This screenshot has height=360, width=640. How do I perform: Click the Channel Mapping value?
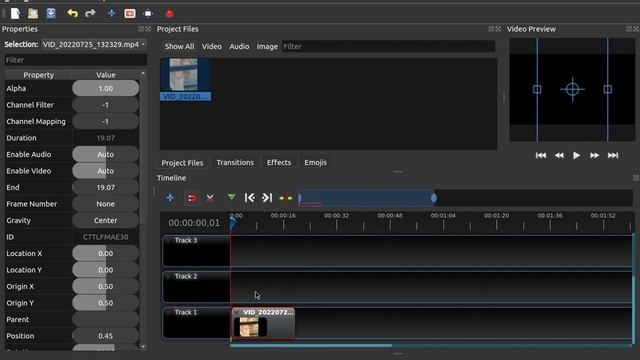pos(106,122)
